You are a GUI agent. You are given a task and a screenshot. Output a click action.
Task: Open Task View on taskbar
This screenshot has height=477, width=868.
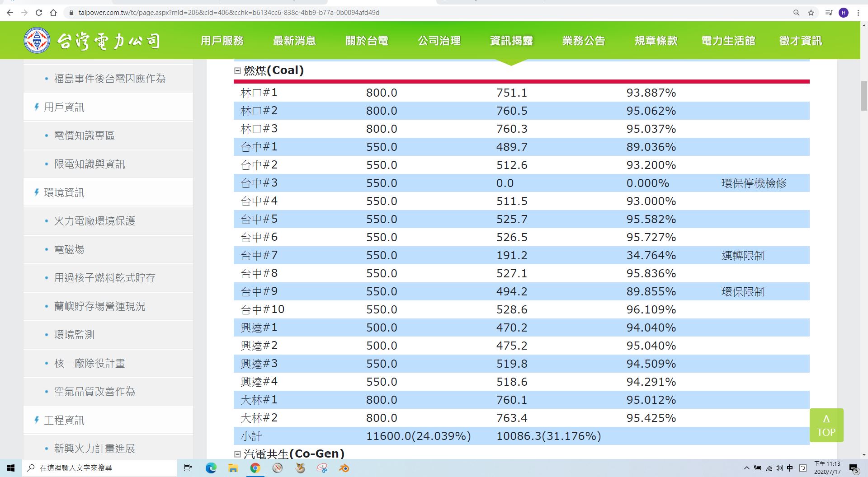click(x=188, y=468)
